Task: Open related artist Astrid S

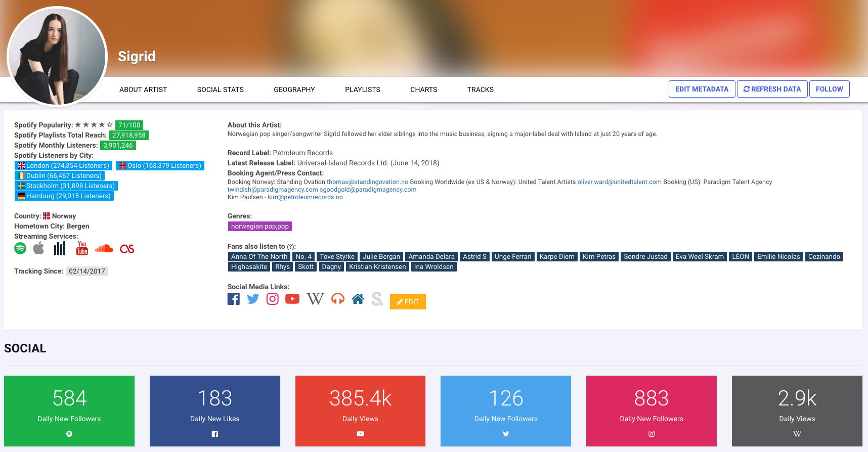Action: click(474, 256)
